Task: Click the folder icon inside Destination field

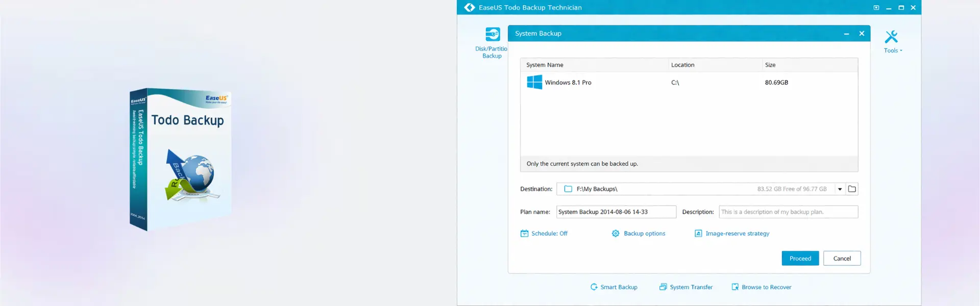Action: 568,189
